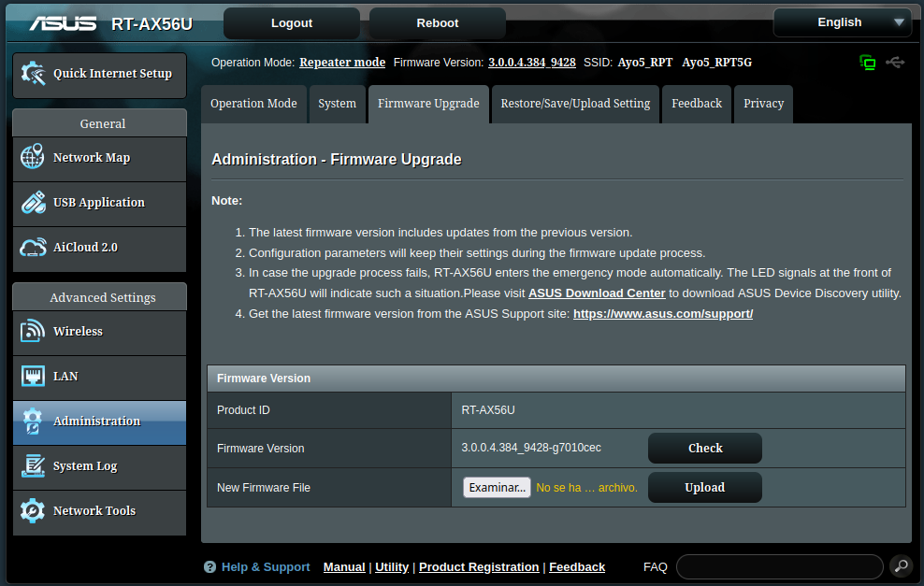Open the Feedback tab
The image size is (924, 586).
[x=697, y=105]
